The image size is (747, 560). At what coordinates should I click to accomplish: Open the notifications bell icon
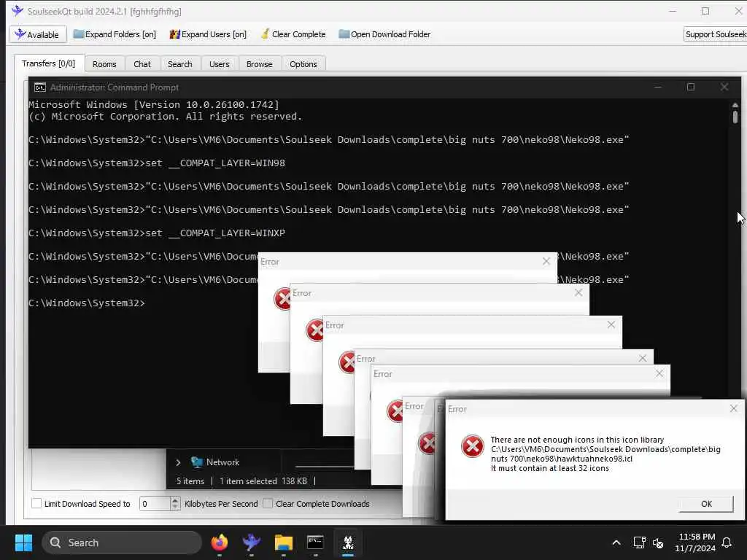click(x=727, y=542)
